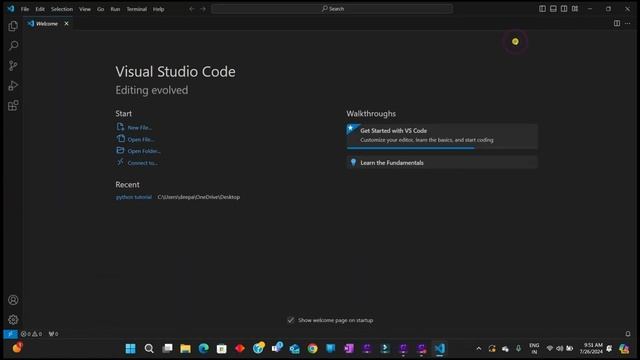
Task: Open the Explorer view in activity bar
Action: pyautogui.click(x=13, y=26)
